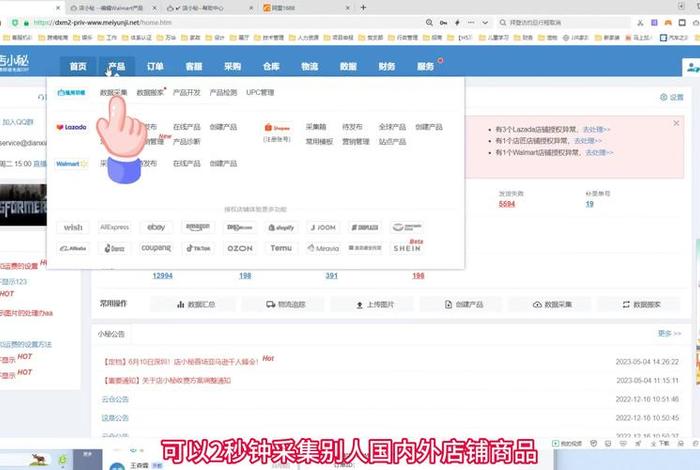This screenshot has width=700, height=470.
Task: Open the 财务 top navigation menu
Action: tap(387, 67)
